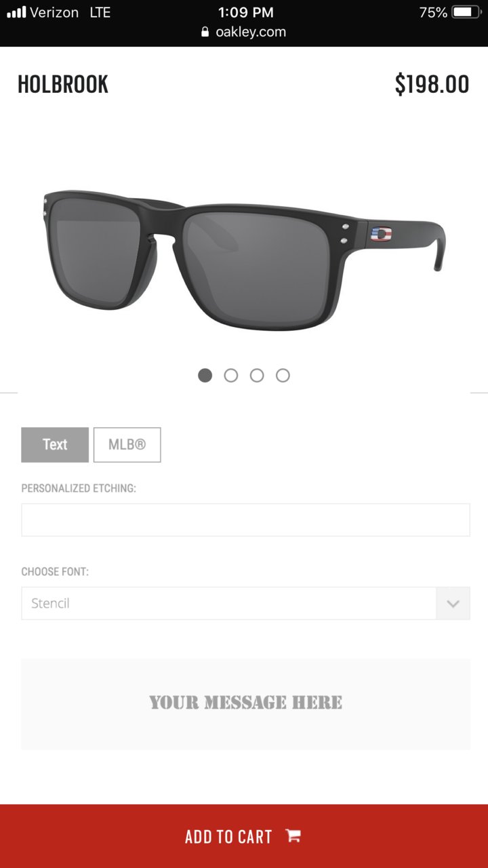Switch to the MLB® etching tab
The width and height of the screenshot is (488, 868).
coord(127,445)
